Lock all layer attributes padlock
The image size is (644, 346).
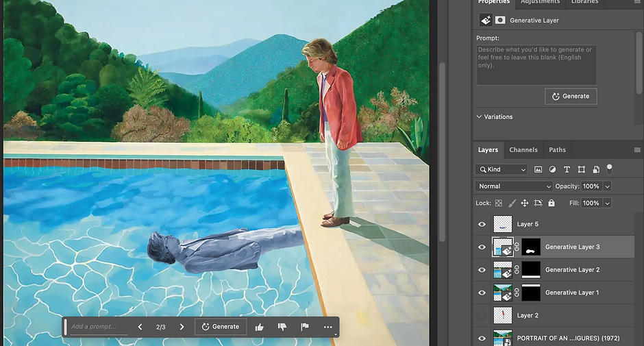(552, 203)
